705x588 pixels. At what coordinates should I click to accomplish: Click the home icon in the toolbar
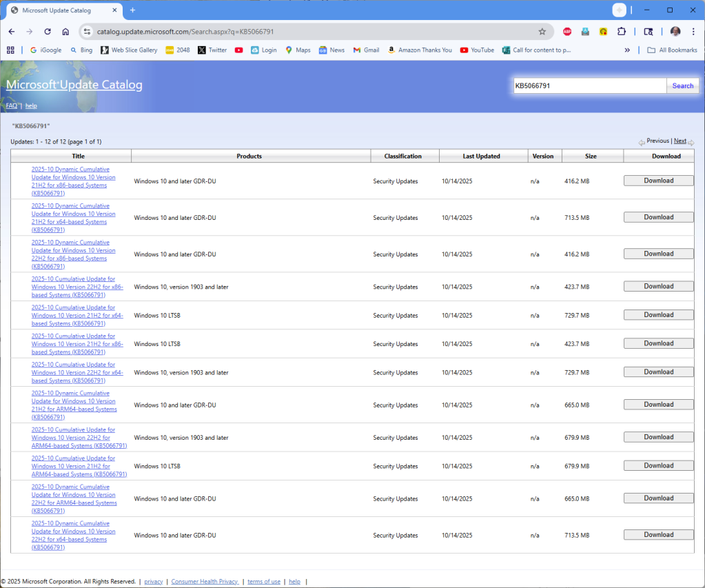(65, 31)
